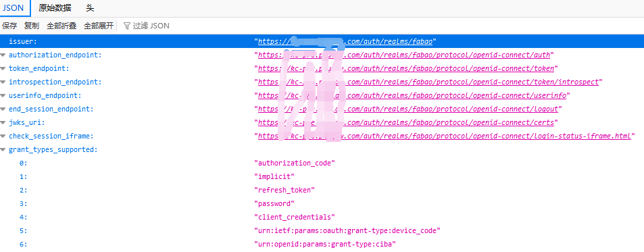The image size is (644, 252).
Task: Toggle the triangle beside introspection_endpoint
Action: click(x=3, y=82)
